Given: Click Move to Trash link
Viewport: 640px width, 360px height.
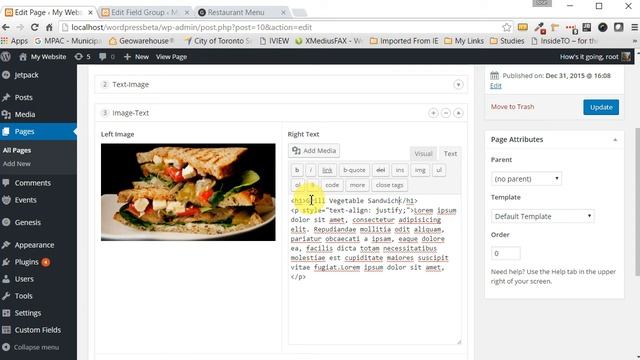Looking at the screenshot, I should click(x=512, y=107).
